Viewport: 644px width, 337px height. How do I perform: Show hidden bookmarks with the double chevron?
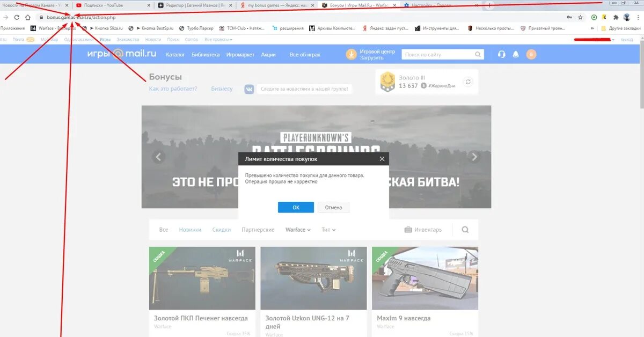click(592, 28)
